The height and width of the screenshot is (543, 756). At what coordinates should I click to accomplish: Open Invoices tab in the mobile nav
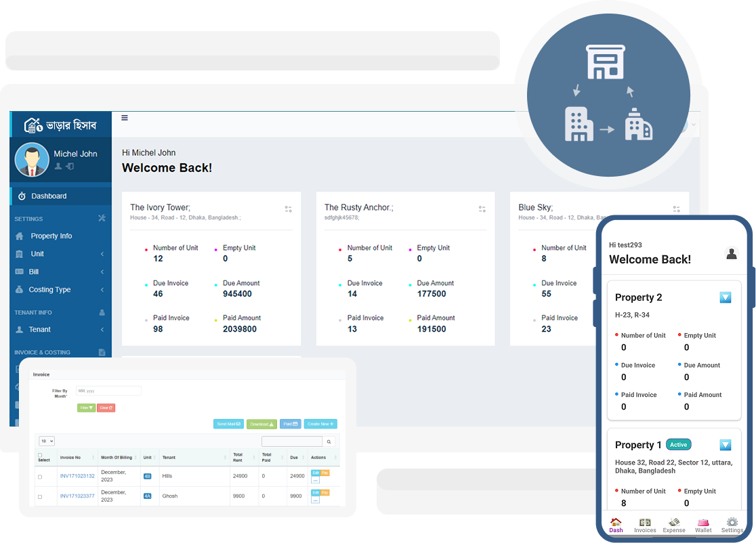coord(645,525)
